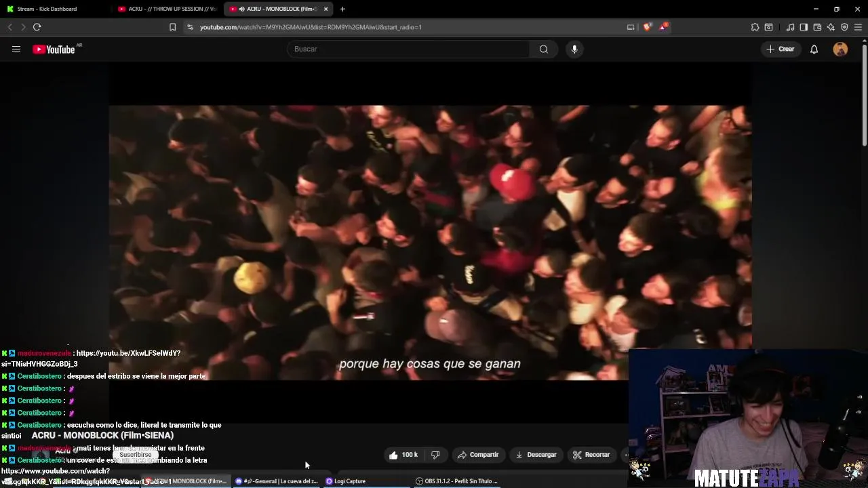Screen dimensions: 868x488
Task: Open the Brave playlist music note icon
Action: coord(790,27)
